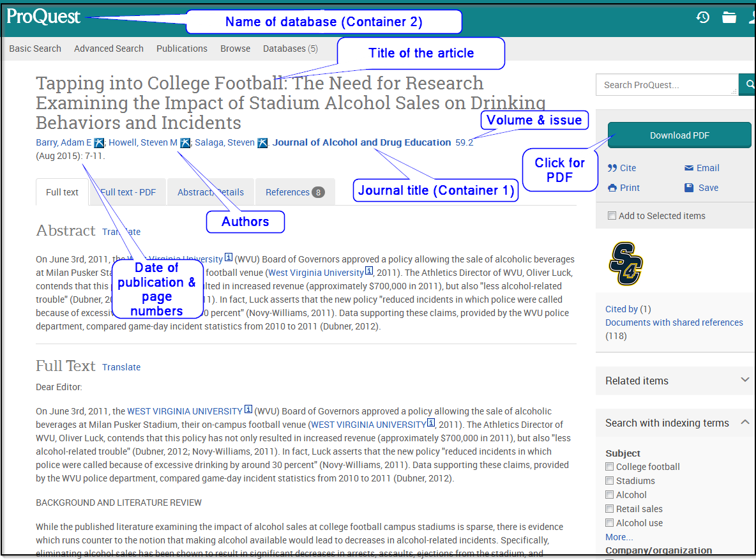Switch to the Abstract/Details tab
The width and height of the screenshot is (756, 560).
click(211, 192)
